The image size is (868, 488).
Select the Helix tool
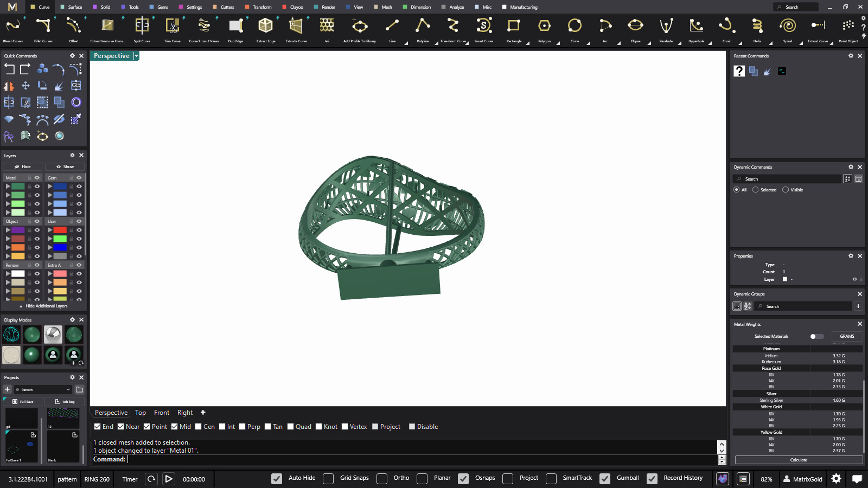point(757,29)
